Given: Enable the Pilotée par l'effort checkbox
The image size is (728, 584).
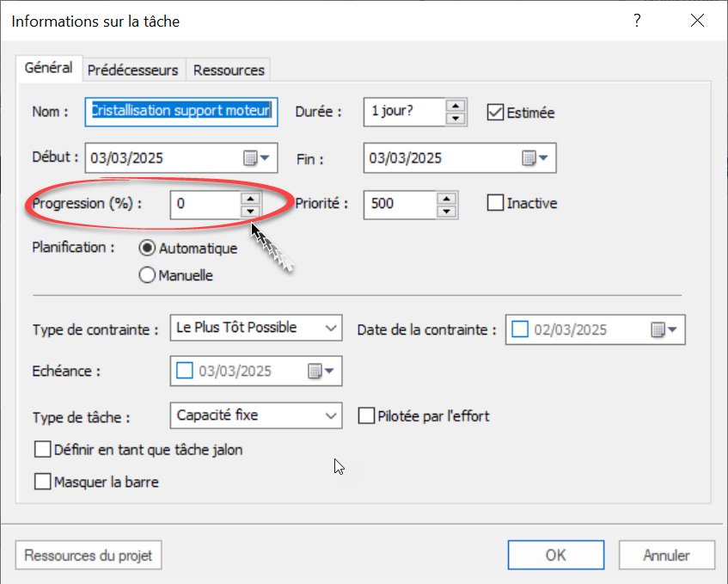Looking at the screenshot, I should tap(366, 416).
